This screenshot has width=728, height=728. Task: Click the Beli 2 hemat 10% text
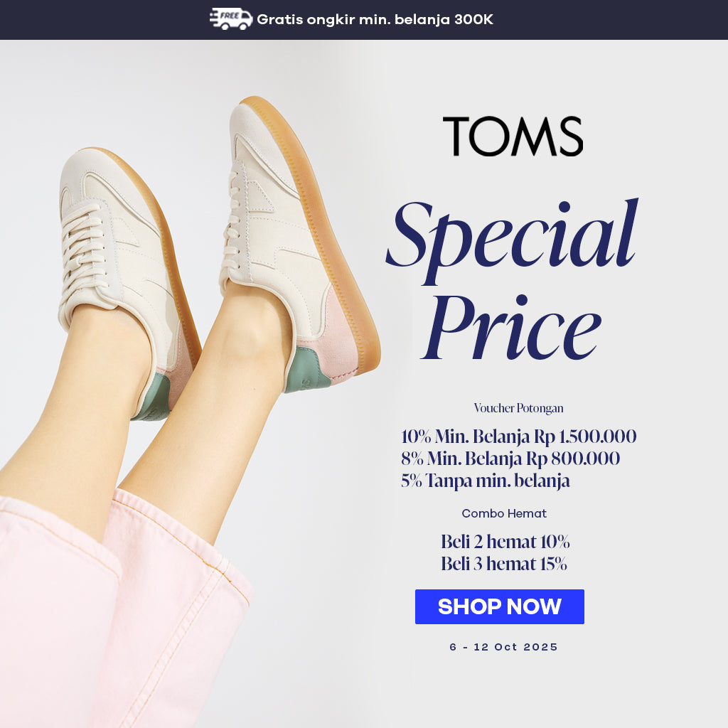(505, 541)
